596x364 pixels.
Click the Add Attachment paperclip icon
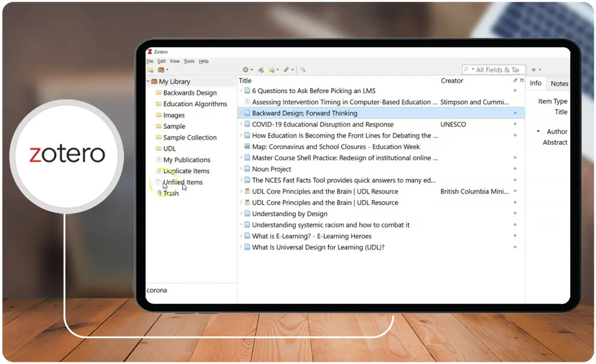coord(288,70)
